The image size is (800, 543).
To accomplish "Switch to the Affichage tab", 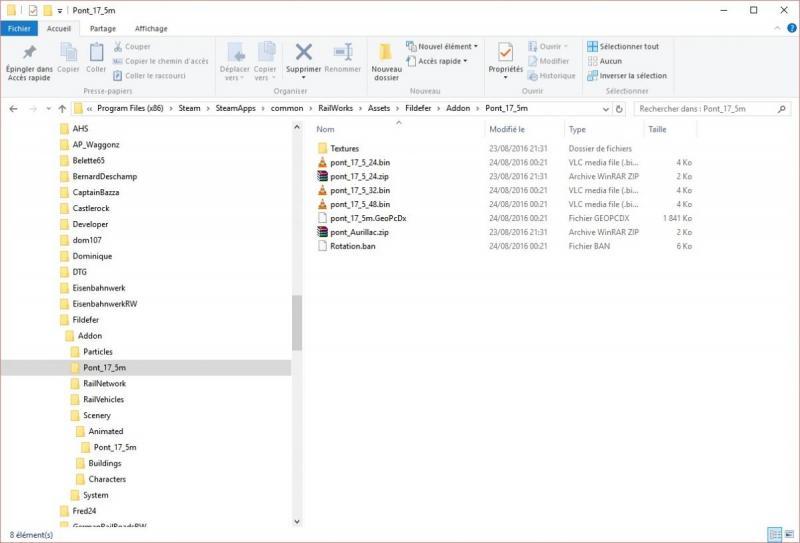I will pos(151,29).
